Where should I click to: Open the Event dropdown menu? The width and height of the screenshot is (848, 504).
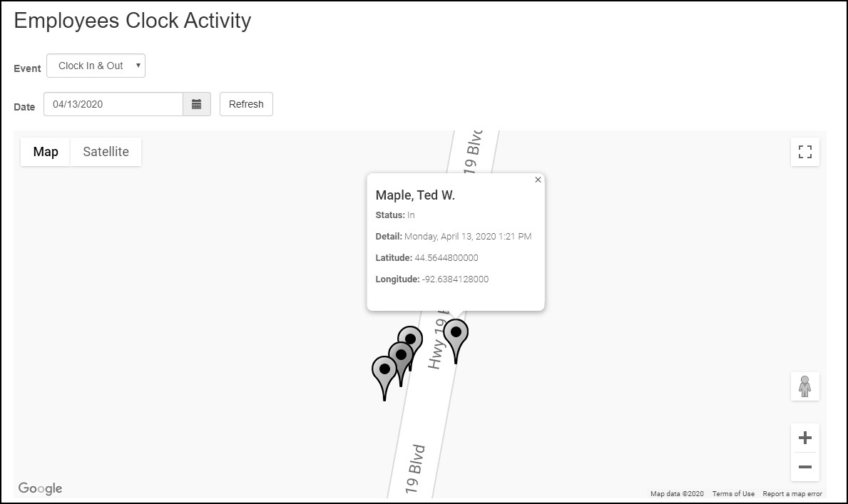coord(96,66)
